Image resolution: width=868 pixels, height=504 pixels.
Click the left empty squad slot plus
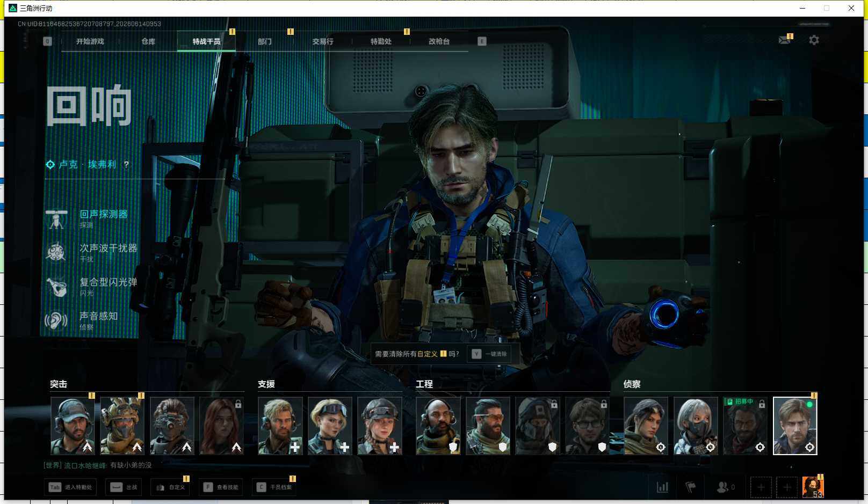pyautogui.click(x=761, y=487)
